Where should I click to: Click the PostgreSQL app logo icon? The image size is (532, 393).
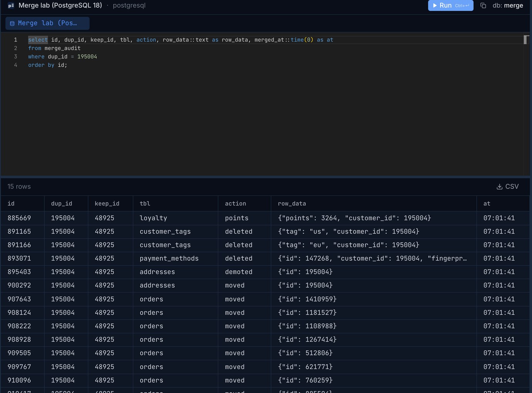[11, 5]
